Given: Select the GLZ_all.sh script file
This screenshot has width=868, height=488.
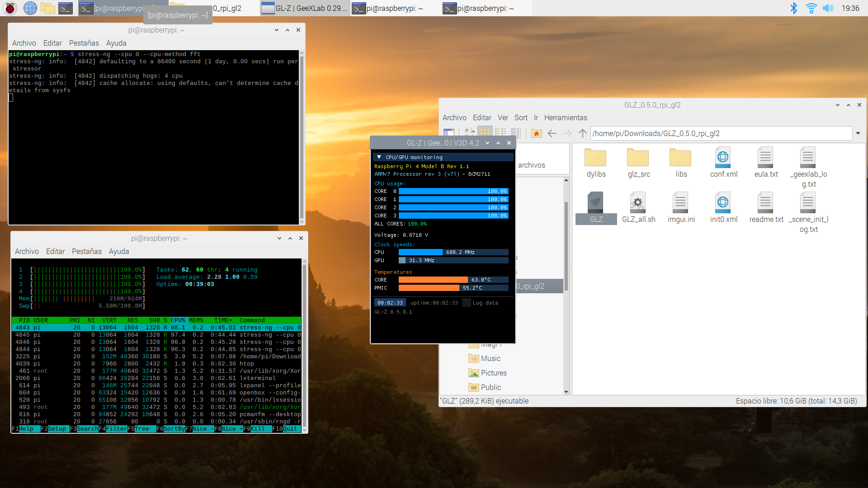Looking at the screenshot, I should coord(638,208).
